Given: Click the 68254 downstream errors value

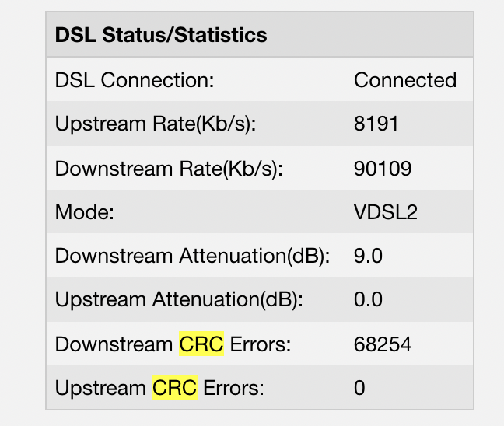Looking at the screenshot, I should coord(383,344).
